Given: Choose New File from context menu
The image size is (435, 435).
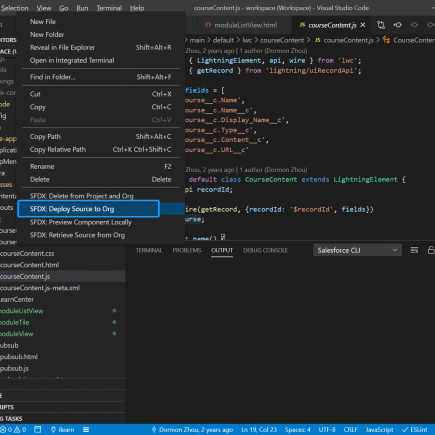Looking at the screenshot, I should coord(101,22).
